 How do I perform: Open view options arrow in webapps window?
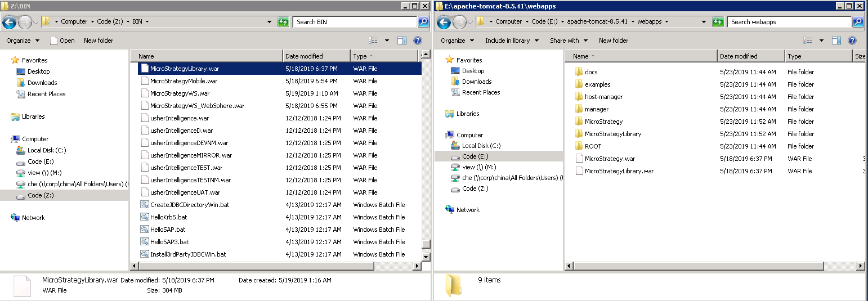coord(821,41)
